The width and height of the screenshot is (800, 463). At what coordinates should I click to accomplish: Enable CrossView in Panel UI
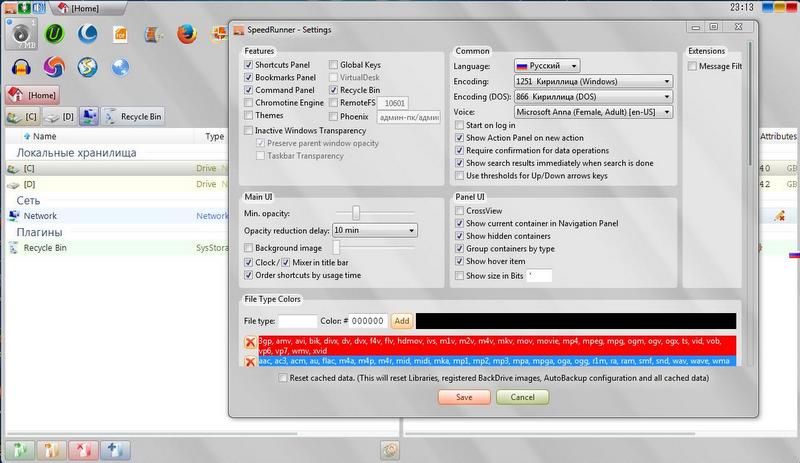point(459,211)
